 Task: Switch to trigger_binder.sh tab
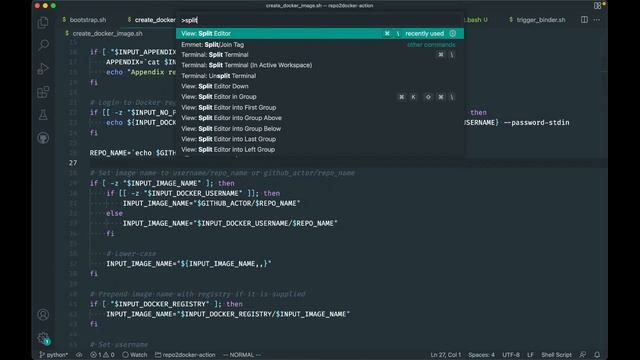point(537,20)
